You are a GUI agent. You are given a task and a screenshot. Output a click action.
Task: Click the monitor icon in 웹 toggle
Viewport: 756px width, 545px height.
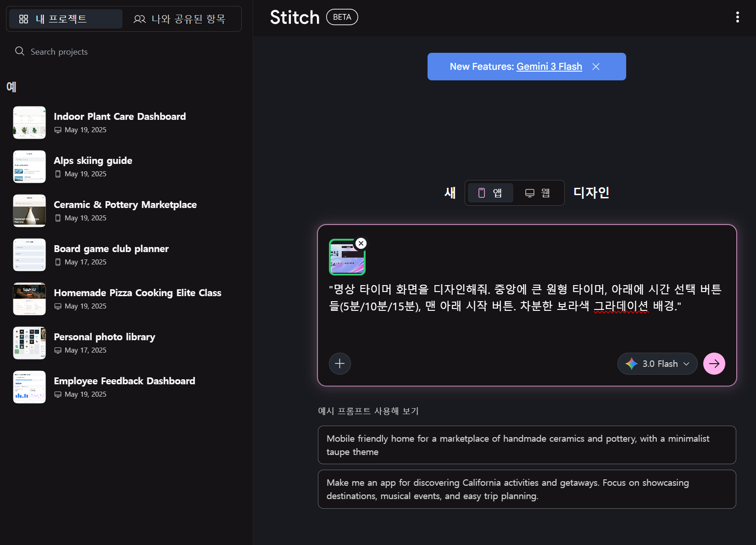(x=530, y=193)
